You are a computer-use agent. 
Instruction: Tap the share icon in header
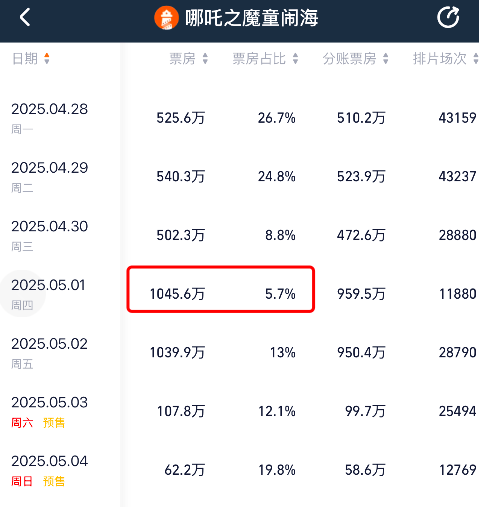pos(448,17)
